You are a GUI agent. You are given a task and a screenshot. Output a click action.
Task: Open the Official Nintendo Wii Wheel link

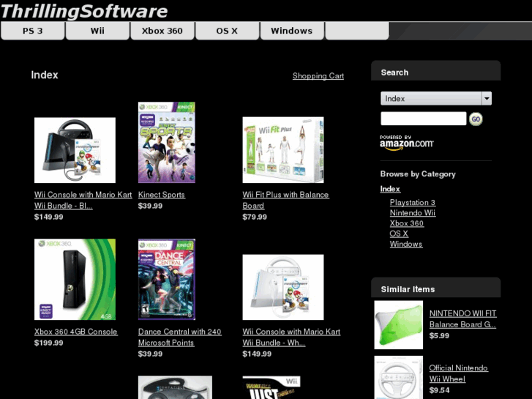coord(458,373)
